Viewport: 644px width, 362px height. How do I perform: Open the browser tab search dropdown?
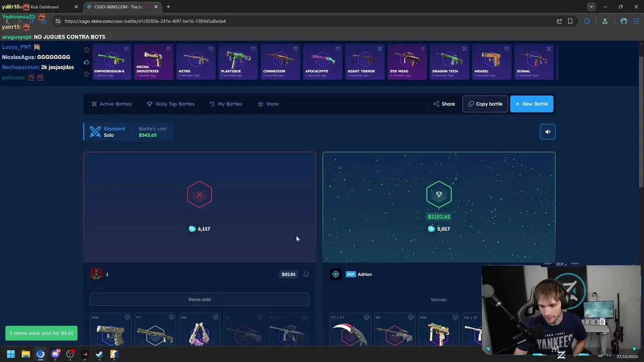point(591,7)
